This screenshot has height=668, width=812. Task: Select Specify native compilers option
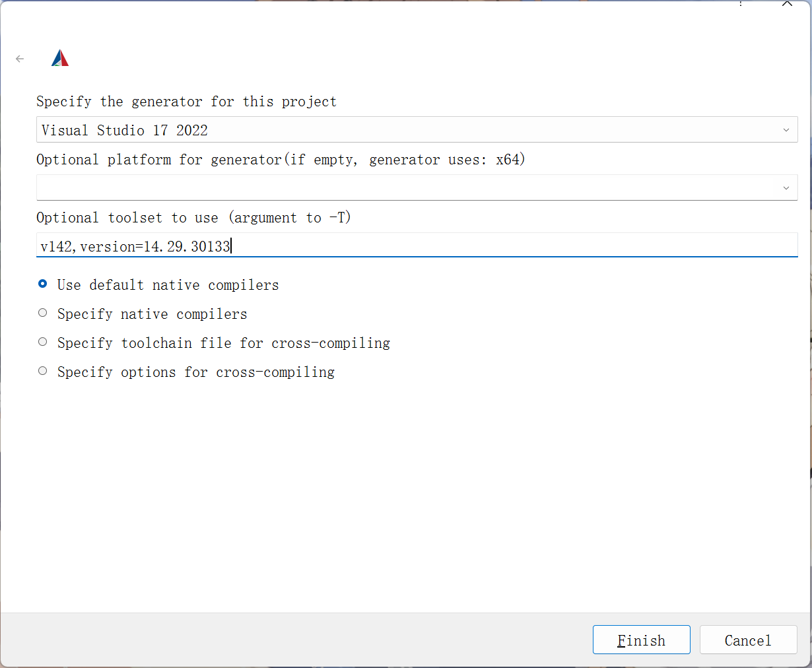[43, 314]
